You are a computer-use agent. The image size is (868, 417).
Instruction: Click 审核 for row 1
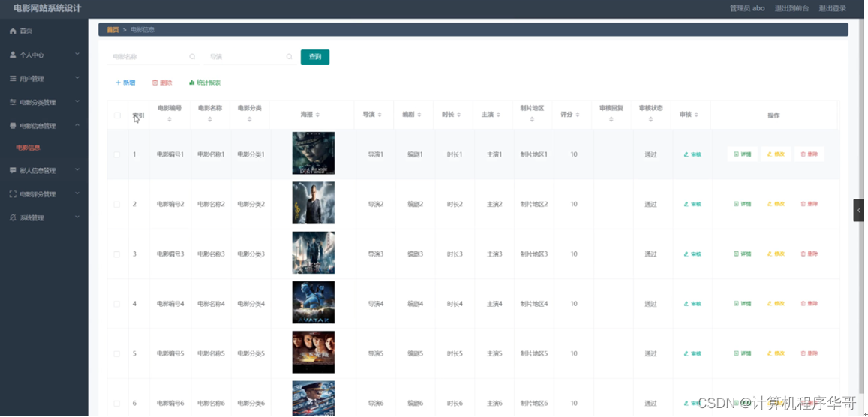pyautogui.click(x=692, y=154)
